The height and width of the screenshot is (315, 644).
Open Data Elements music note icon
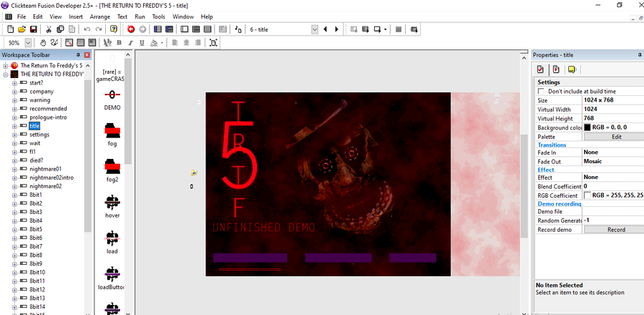pos(238,29)
